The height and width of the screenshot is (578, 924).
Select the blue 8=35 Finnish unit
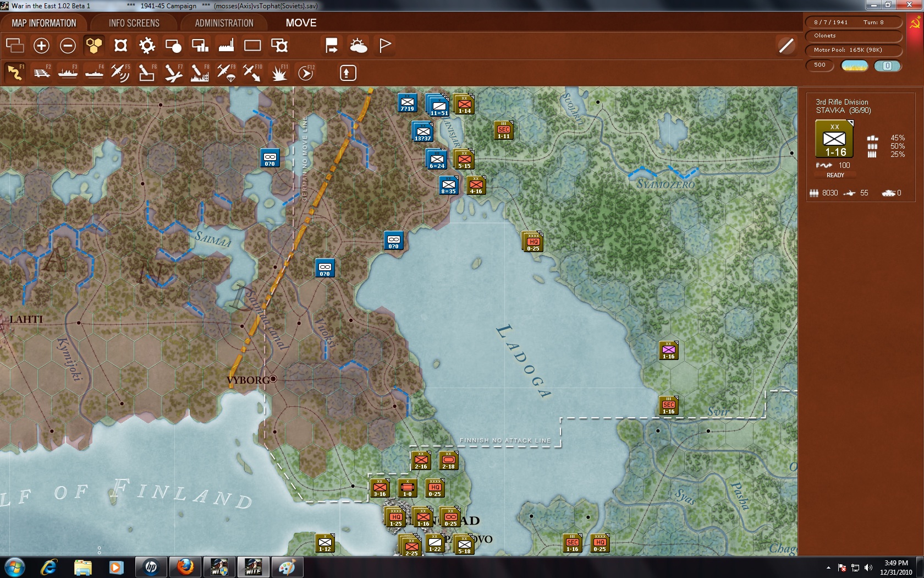click(448, 186)
